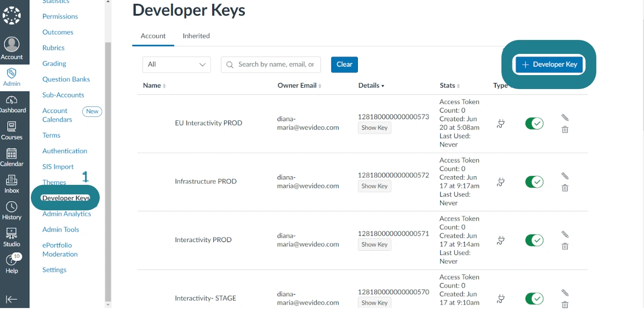Go to Dashboard via its gauge icon
Viewport: 644px width, 309px height.
12,100
